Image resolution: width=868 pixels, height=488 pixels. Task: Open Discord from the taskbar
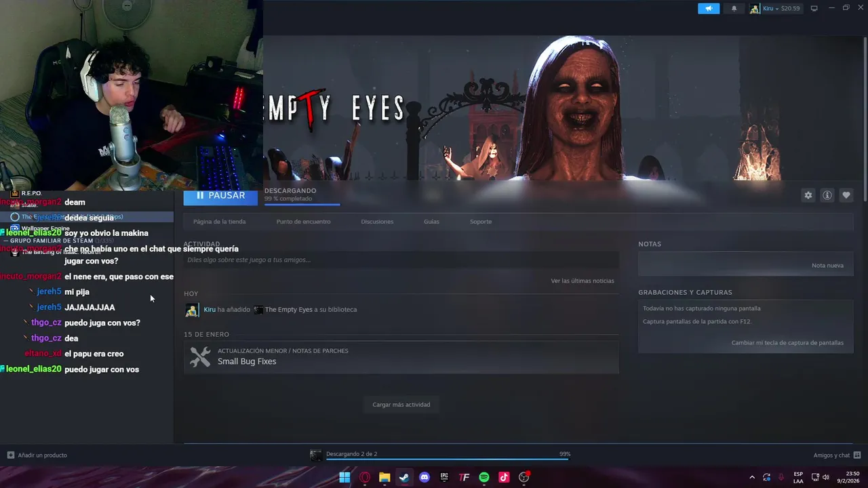pos(425,477)
